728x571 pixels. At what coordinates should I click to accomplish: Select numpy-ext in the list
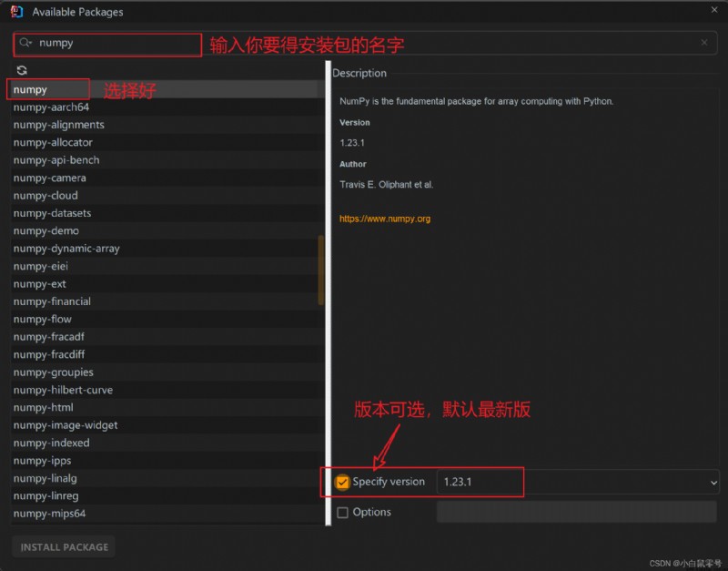coord(167,283)
